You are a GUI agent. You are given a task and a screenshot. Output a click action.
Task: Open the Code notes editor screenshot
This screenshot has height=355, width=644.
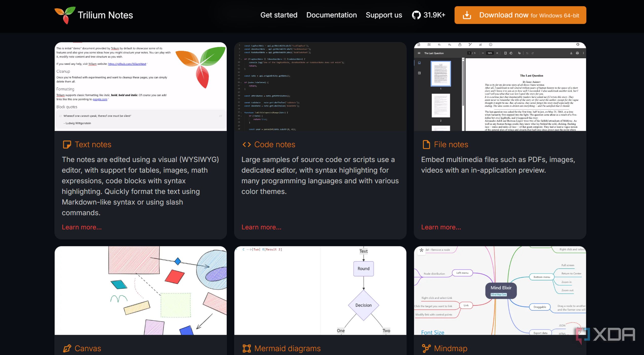tap(320, 86)
